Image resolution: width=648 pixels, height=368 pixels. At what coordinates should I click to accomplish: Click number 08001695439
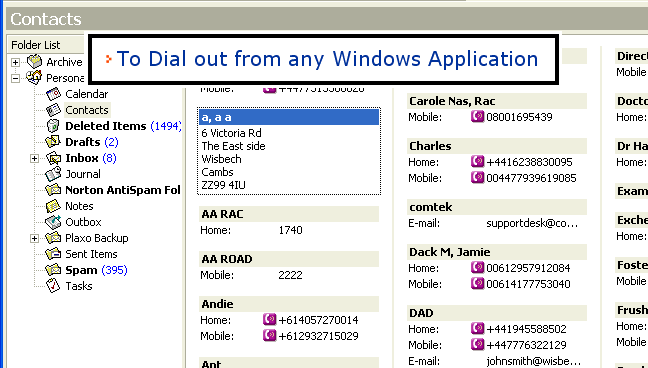tap(519, 117)
